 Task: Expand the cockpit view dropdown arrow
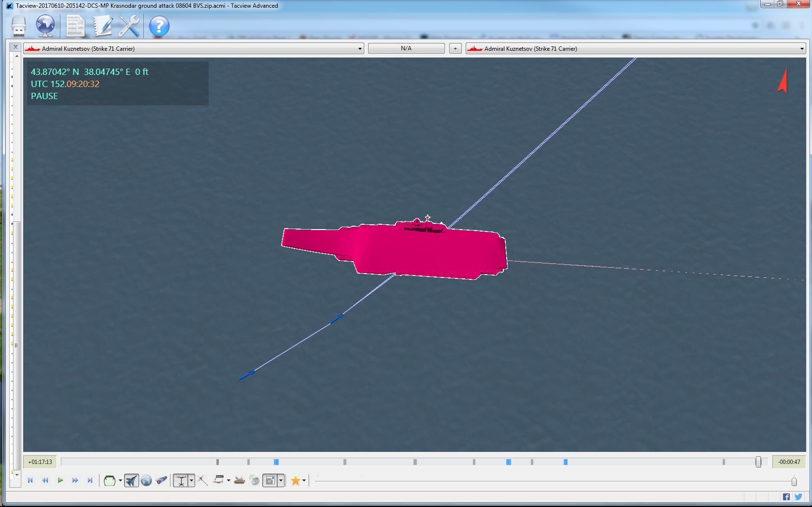tap(120, 481)
